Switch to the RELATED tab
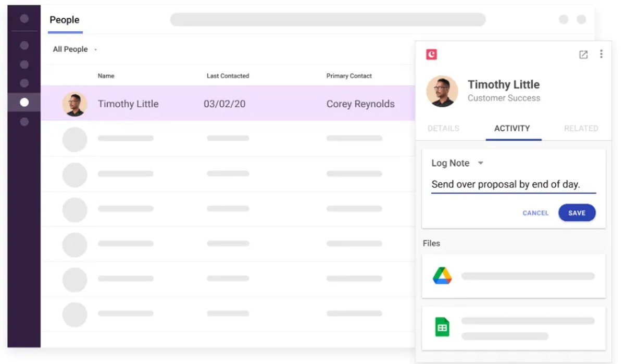 pos(581,128)
